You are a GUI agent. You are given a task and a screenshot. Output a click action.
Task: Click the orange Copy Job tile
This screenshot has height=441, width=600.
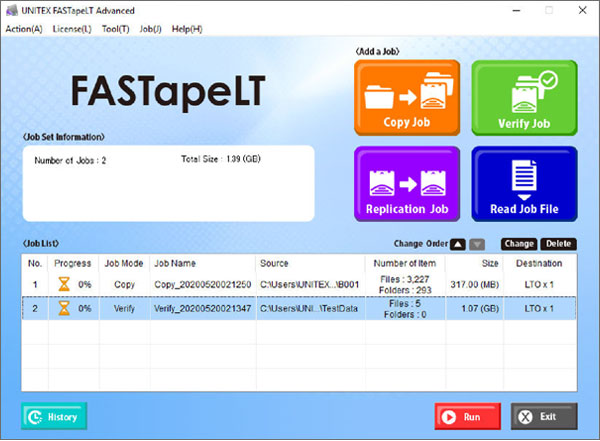[x=406, y=98]
